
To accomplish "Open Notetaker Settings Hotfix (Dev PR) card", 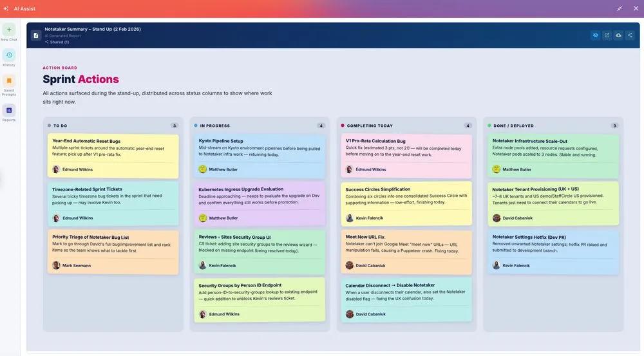I will click(553, 252).
